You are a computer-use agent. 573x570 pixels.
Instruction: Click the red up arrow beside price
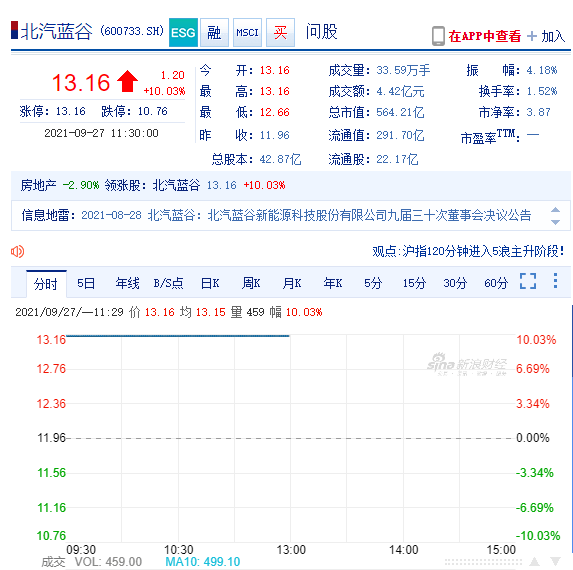click(127, 81)
